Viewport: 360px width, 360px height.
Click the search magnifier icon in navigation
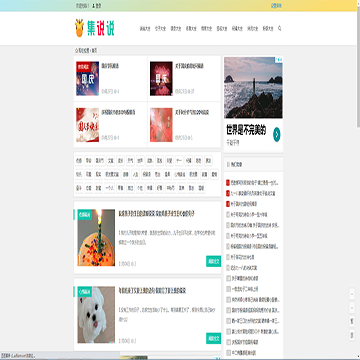pos(279,28)
